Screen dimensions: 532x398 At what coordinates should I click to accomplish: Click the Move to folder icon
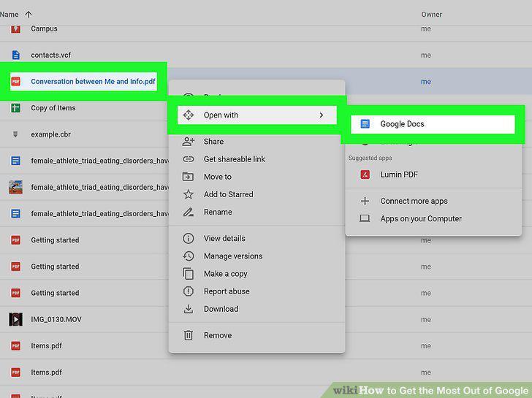pos(188,177)
